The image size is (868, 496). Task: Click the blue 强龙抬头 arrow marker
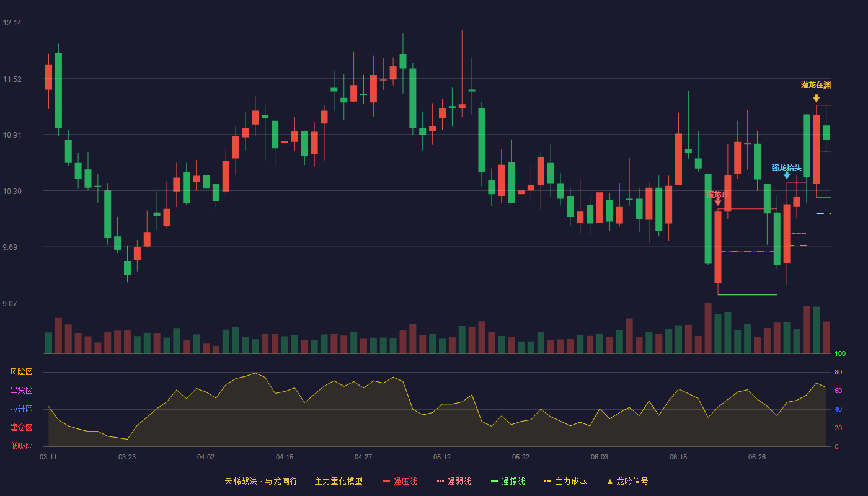787,175
